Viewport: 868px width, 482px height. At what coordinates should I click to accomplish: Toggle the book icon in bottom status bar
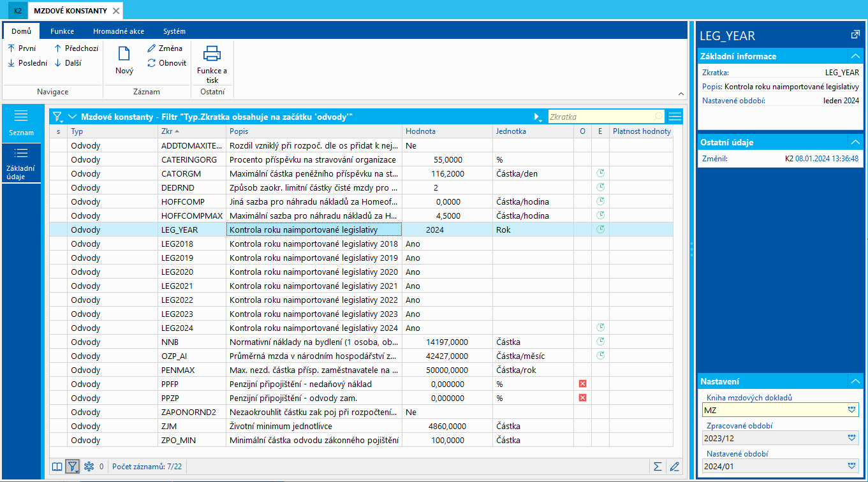tap(57, 467)
